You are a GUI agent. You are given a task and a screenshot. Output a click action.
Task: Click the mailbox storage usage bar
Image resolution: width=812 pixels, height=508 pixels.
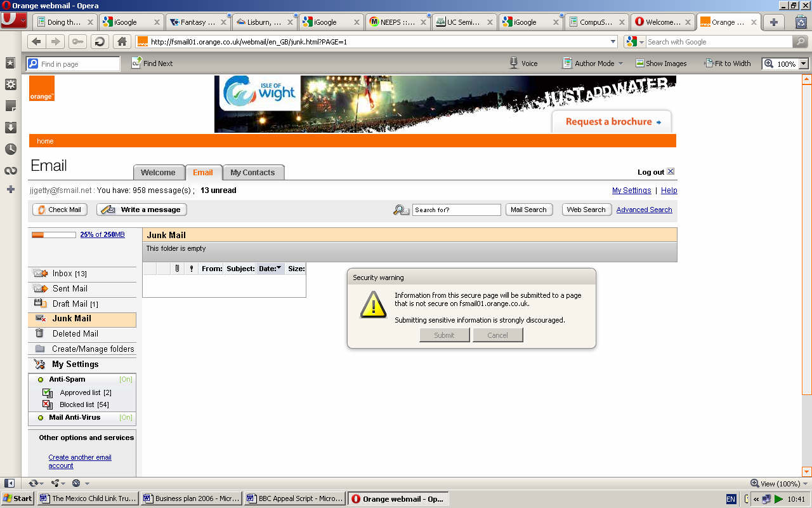[54, 235]
